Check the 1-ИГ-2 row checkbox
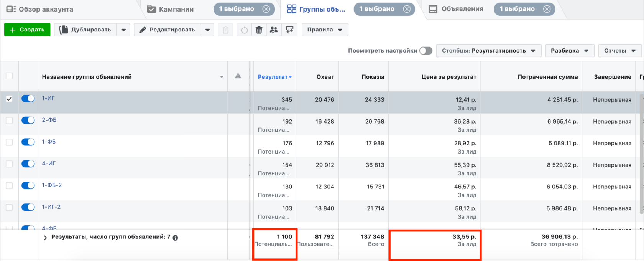 coord(9,207)
